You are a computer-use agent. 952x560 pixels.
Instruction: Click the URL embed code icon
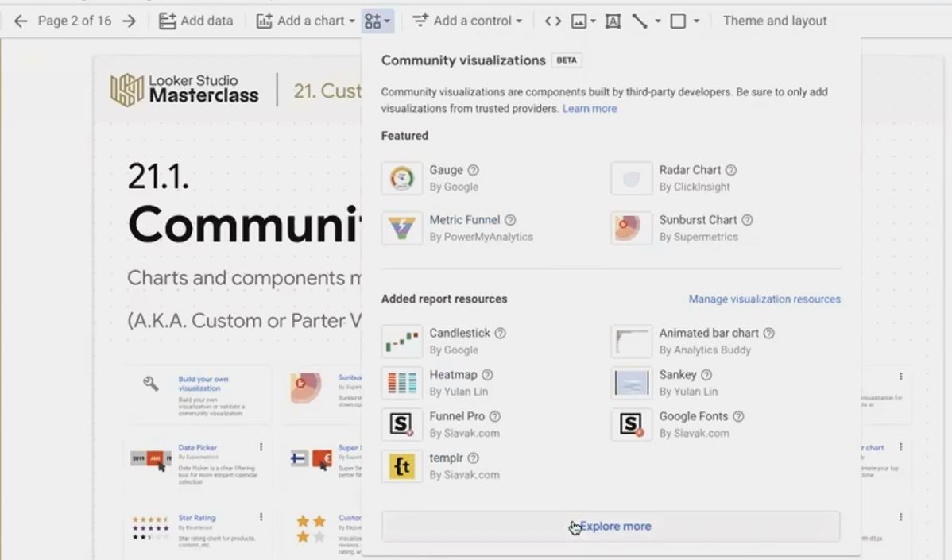coord(552,21)
